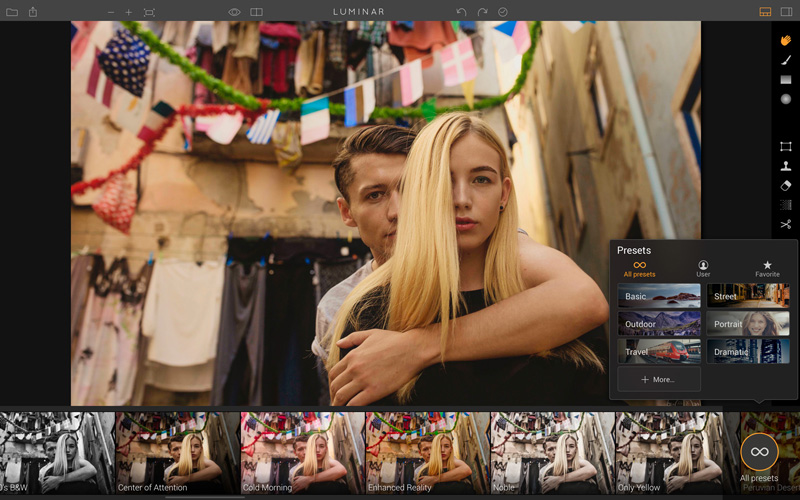Open the Basic preset category
This screenshot has height=500, width=800.
(659, 296)
